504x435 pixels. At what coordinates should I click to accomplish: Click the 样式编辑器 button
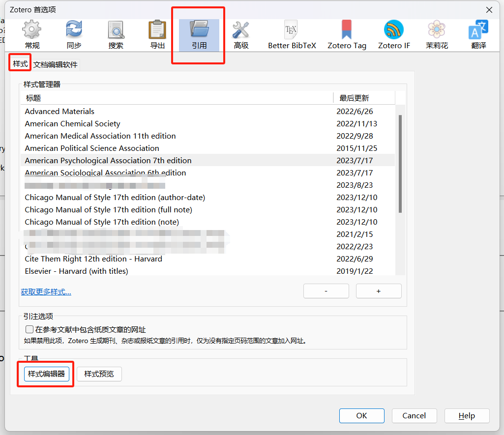pyautogui.click(x=46, y=374)
